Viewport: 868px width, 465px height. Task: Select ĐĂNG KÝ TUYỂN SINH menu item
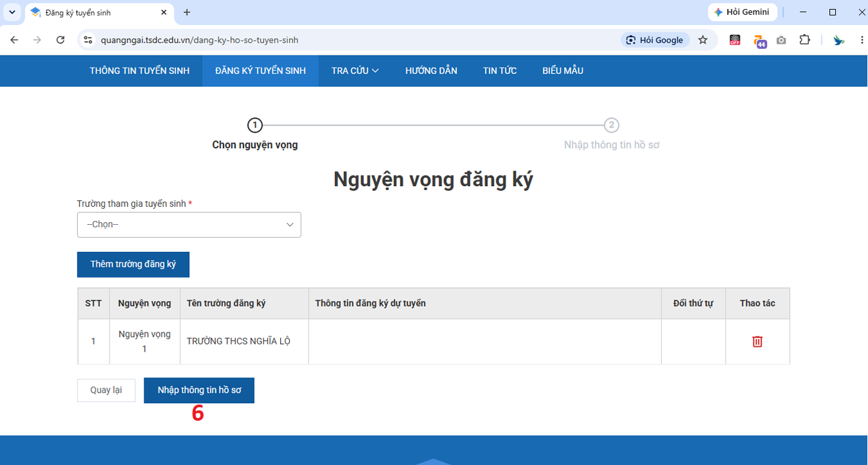click(x=260, y=71)
